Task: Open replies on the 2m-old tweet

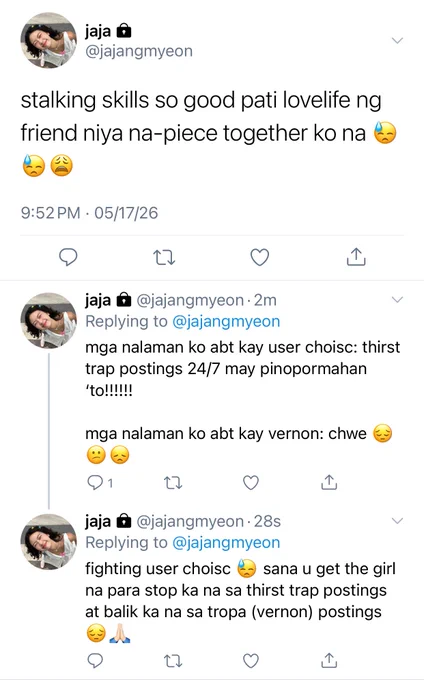Action: point(100,482)
